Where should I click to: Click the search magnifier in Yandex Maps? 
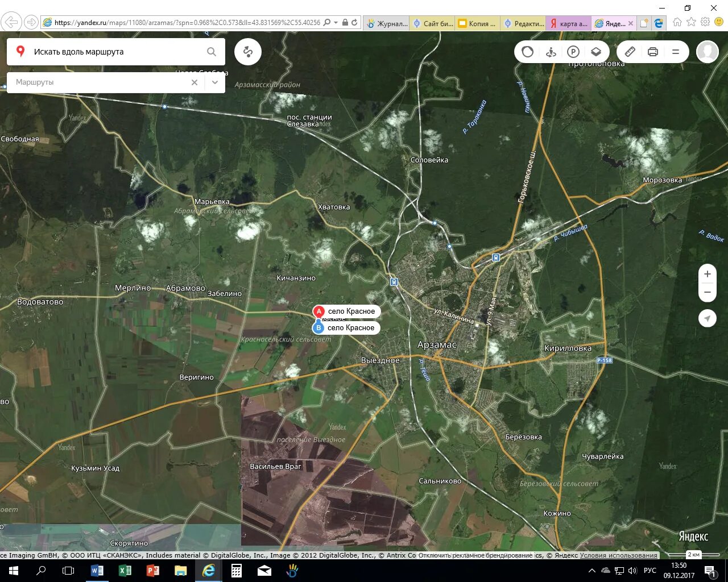(212, 52)
